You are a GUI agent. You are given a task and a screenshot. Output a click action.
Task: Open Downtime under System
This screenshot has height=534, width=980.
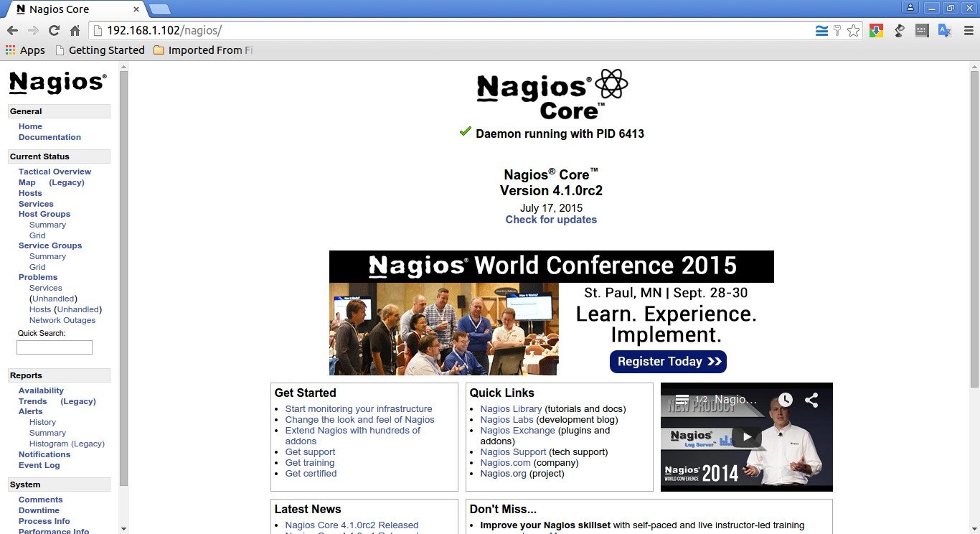coord(39,510)
